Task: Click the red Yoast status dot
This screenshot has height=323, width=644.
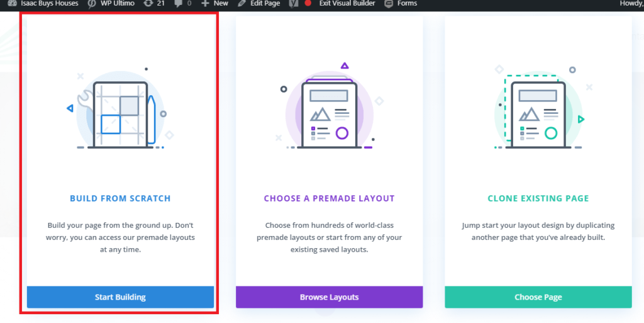Action: coord(308,3)
